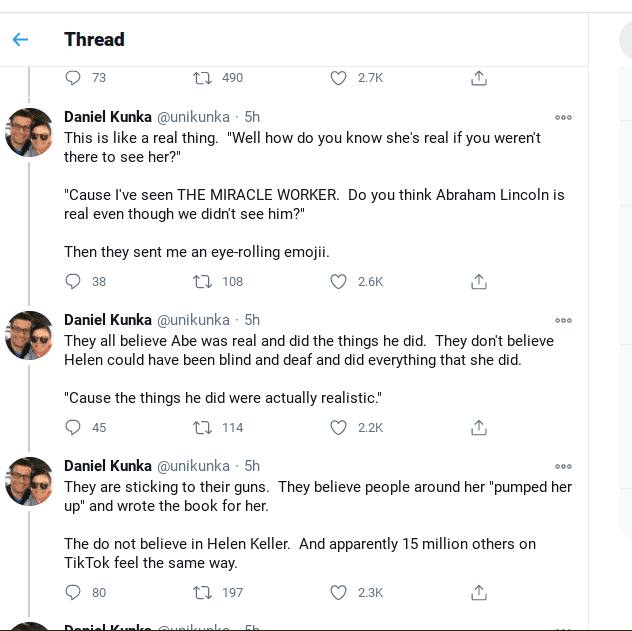Reply to the Miracle Worker tweet

[x=73, y=282]
